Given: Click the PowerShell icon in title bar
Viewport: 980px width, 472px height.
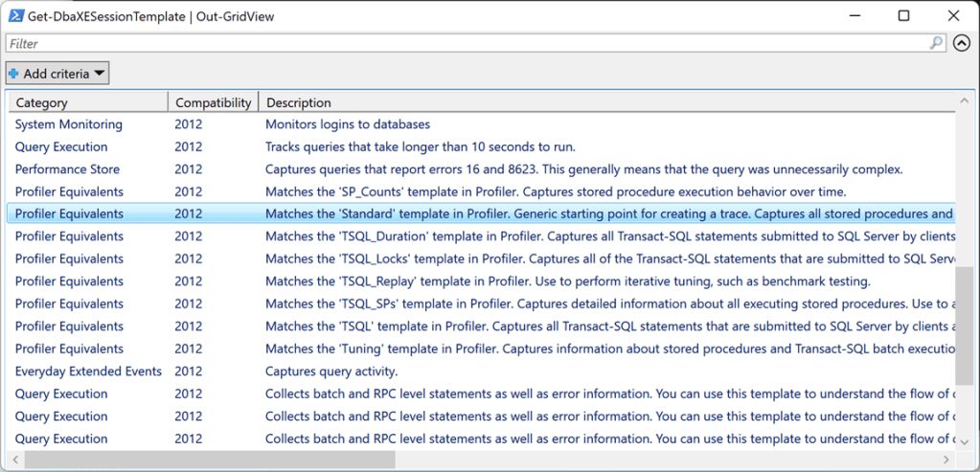Looking at the screenshot, I should pos(16,15).
